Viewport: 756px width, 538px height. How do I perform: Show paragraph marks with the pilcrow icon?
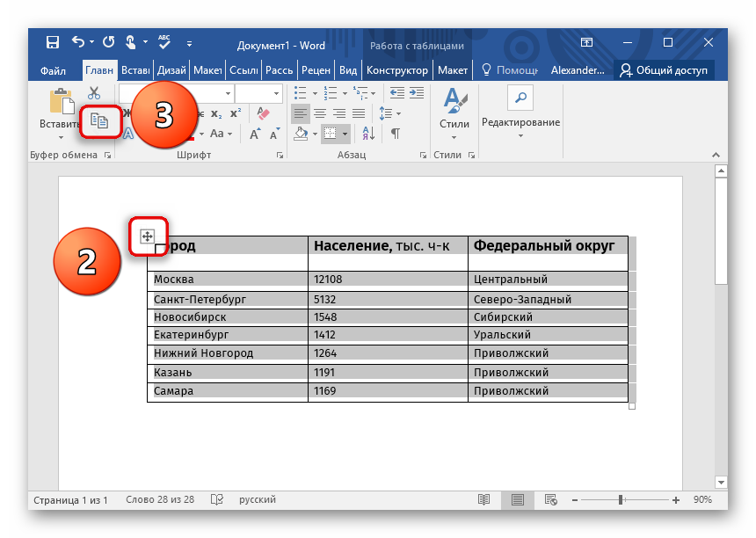click(x=396, y=134)
